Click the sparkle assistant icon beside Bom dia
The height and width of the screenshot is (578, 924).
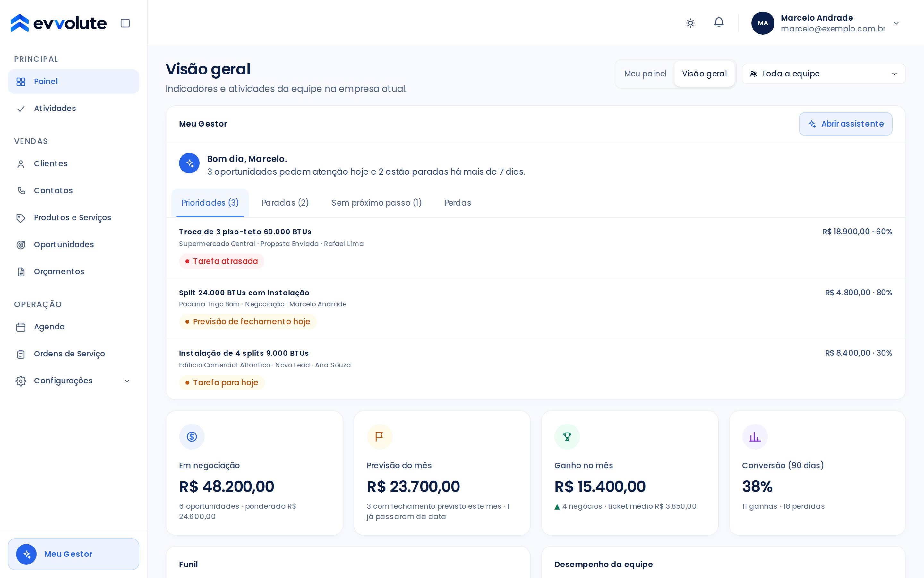click(x=189, y=163)
